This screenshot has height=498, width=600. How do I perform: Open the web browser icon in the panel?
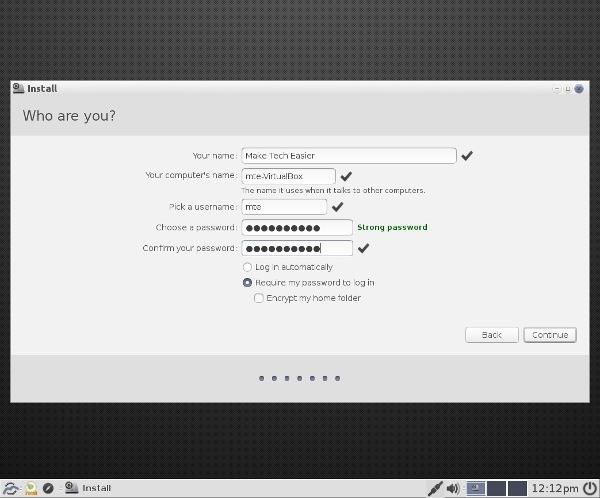tap(48, 488)
